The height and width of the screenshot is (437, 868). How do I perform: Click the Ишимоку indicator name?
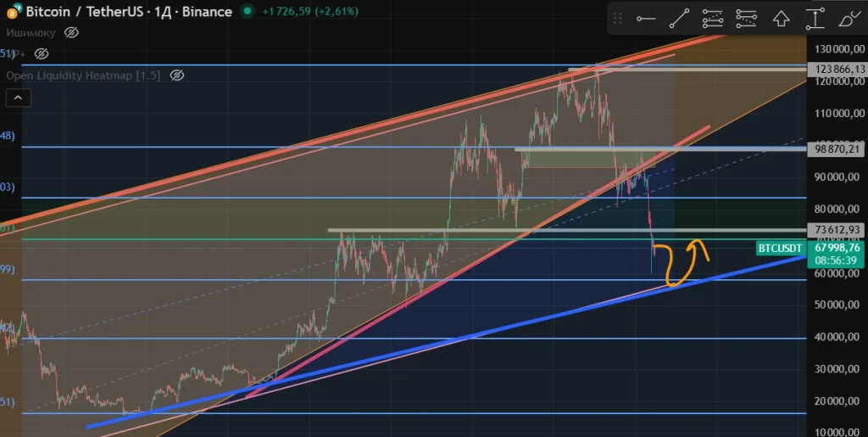click(x=31, y=33)
